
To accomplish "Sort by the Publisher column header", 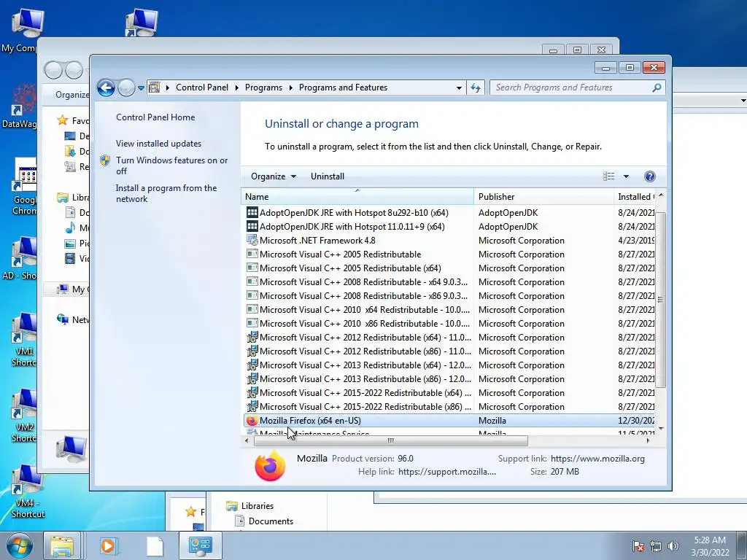I will click(x=543, y=197).
